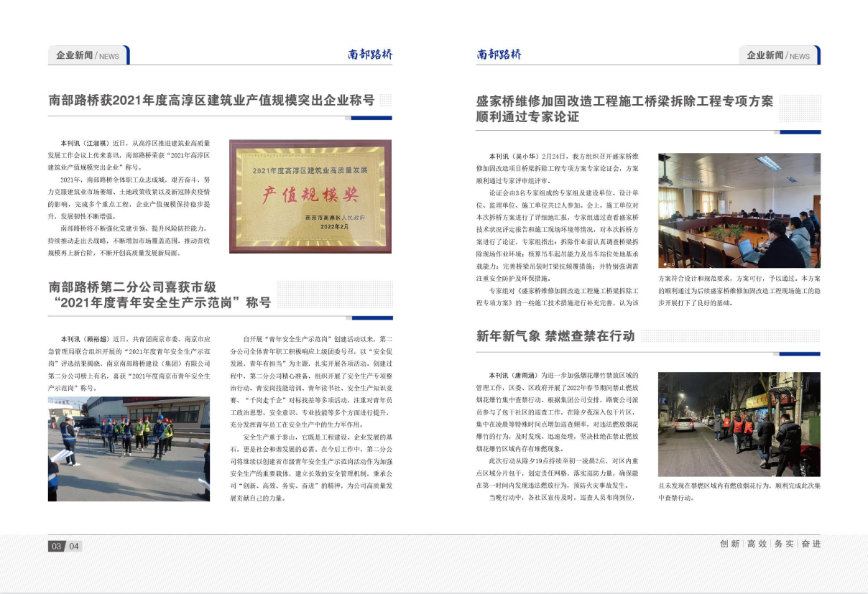The height and width of the screenshot is (594, 868).
Task: Click the 创新 motto word in footer
Action: pos(729,544)
